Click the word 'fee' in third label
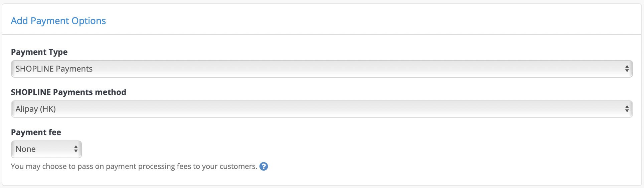 click(55, 132)
